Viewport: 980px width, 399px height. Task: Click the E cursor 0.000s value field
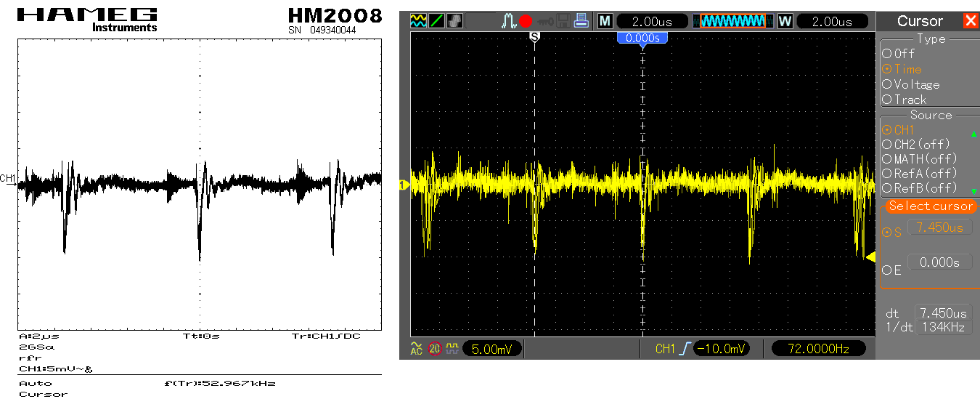click(x=940, y=262)
